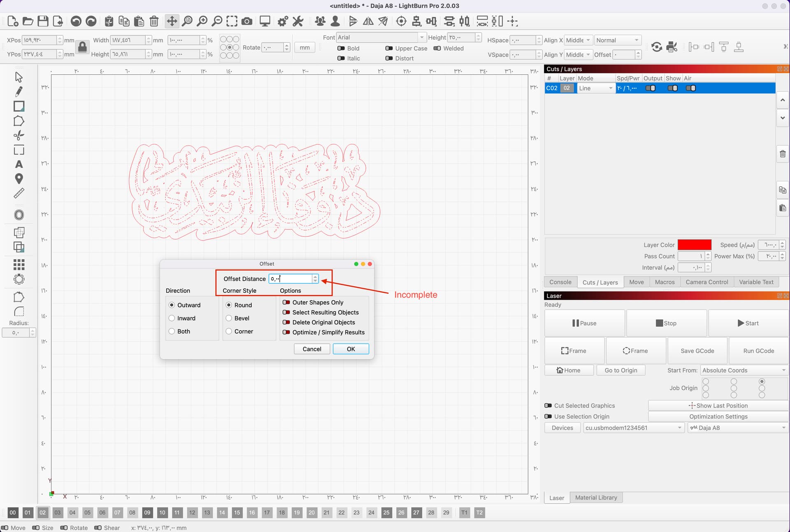
Task: Select the Text tool in the left toolbar
Action: (19, 164)
